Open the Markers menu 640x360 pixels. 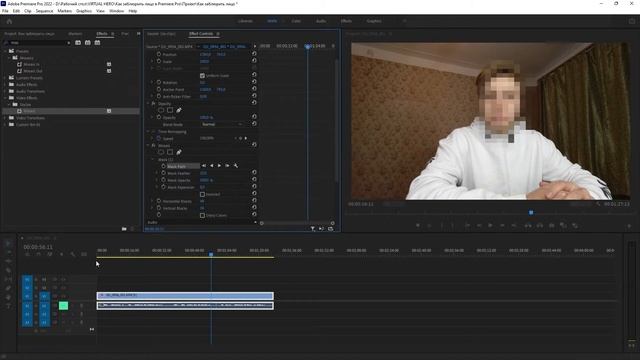64,11
